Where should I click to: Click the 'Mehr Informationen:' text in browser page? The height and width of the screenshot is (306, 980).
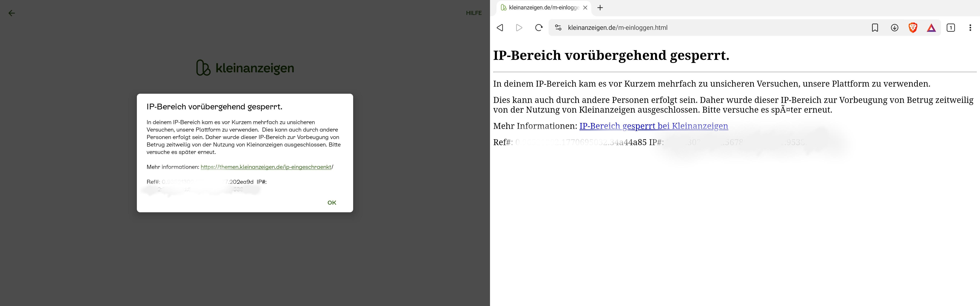point(535,126)
